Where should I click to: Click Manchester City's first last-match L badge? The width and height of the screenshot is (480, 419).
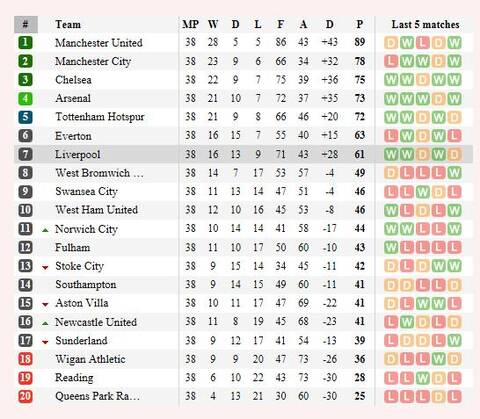(x=391, y=61)
